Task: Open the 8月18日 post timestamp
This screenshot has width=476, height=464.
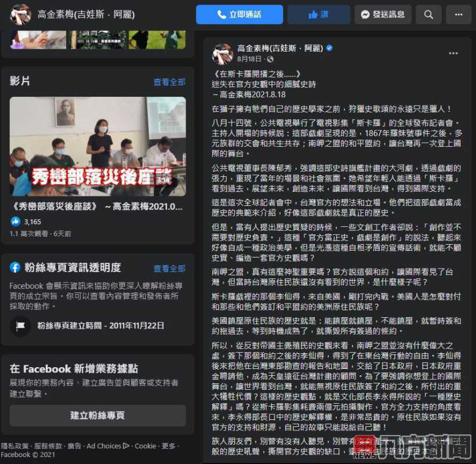Action: click(249, 59)
